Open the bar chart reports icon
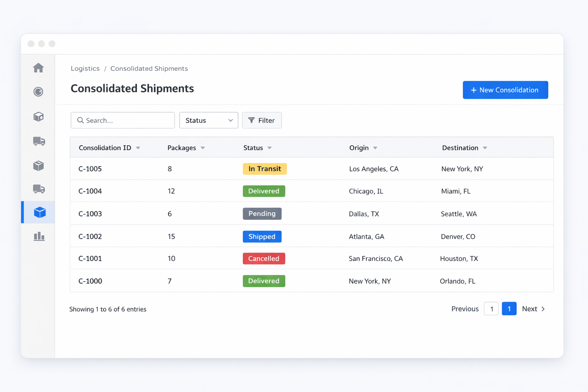This screenshot has width=588, height=392. 39,236
